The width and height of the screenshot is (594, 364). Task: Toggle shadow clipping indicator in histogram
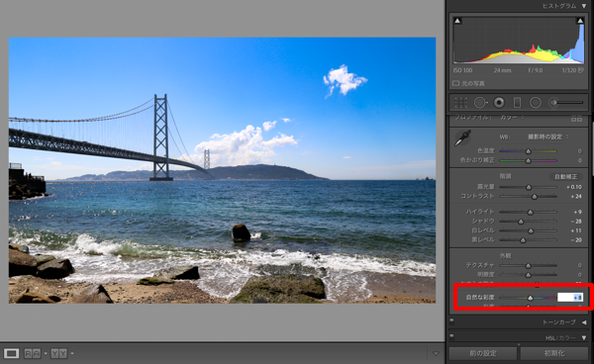457,21
